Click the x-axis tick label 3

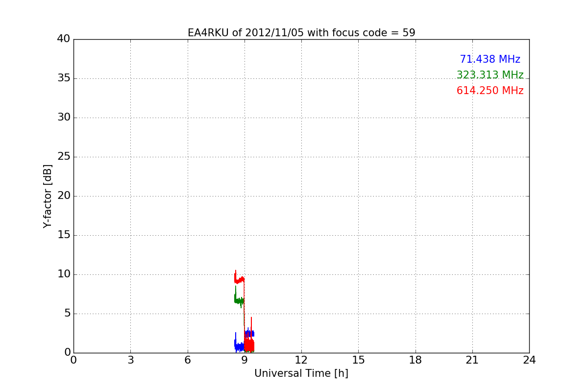click(130, 360)
